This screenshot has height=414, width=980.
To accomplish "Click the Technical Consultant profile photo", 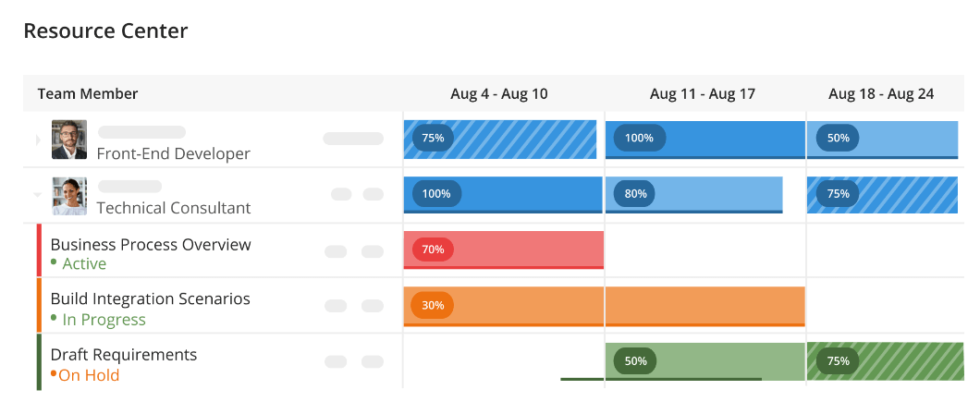I will pyautogui.click(x=69, y=196).
